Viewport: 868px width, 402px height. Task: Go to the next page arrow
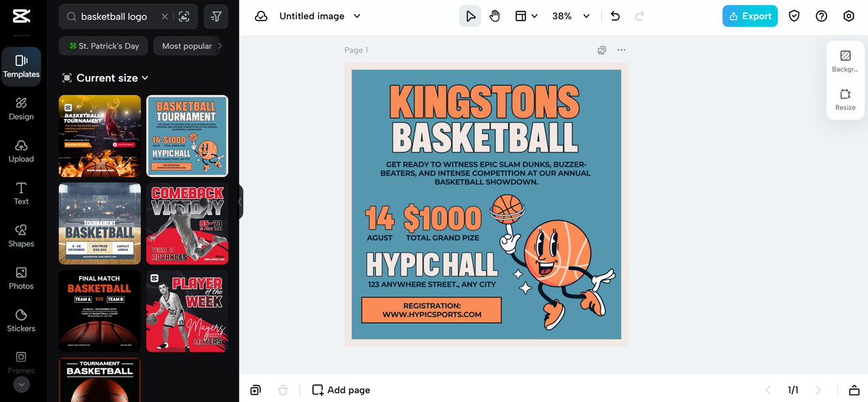coord(819,390)
